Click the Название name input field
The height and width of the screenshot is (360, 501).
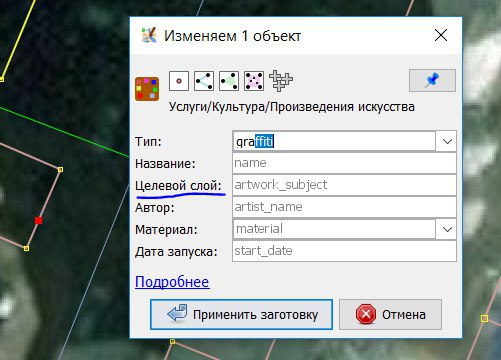click(x=344, y=163)
